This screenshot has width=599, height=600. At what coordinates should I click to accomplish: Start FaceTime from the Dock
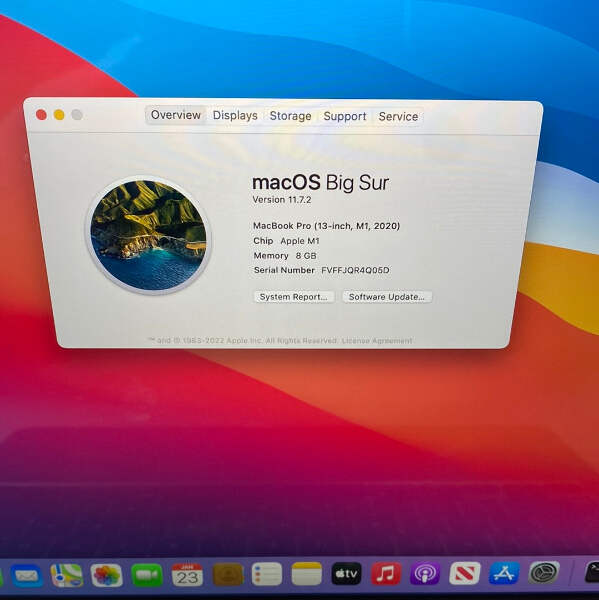tap(147, 575)
